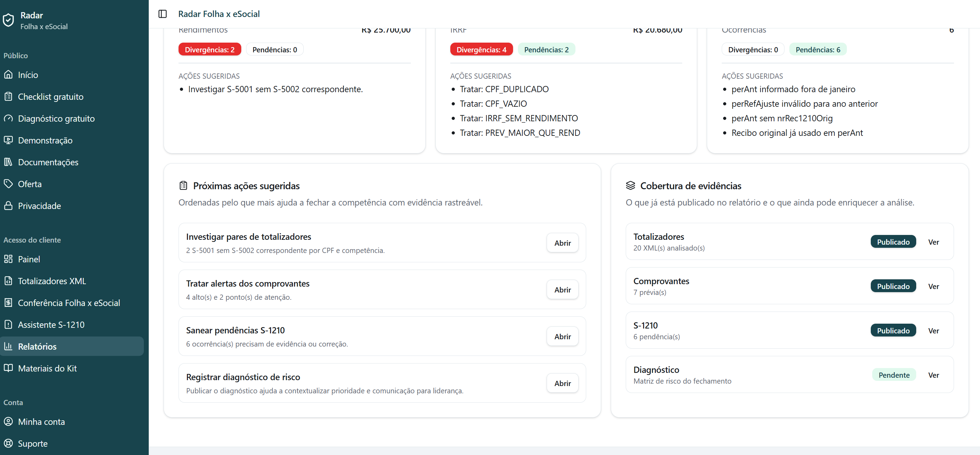Click 'Tratar: PREV_MAIOR_QUE_REND' text
This screenshot has height=455, width=980.
(x=520, y=133)
